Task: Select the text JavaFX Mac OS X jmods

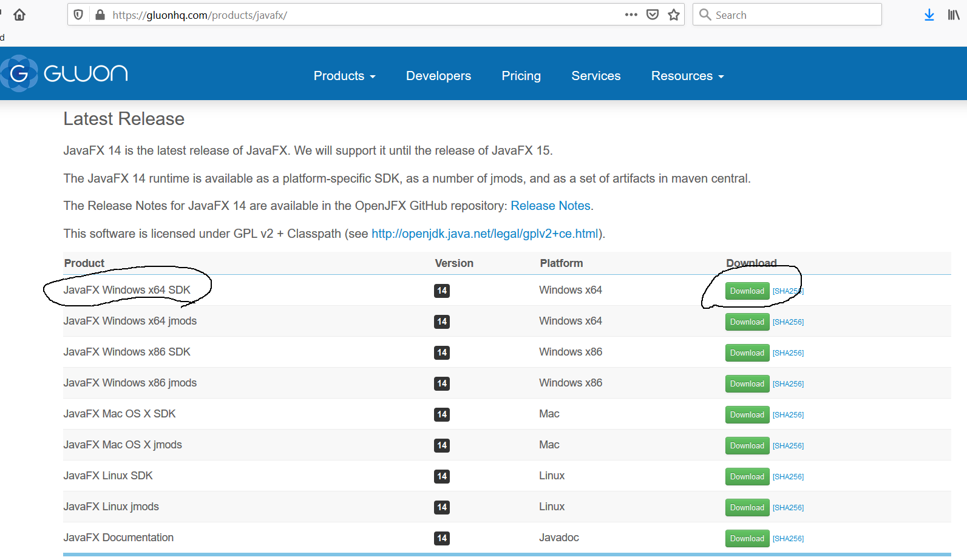Action: point(123,445)
